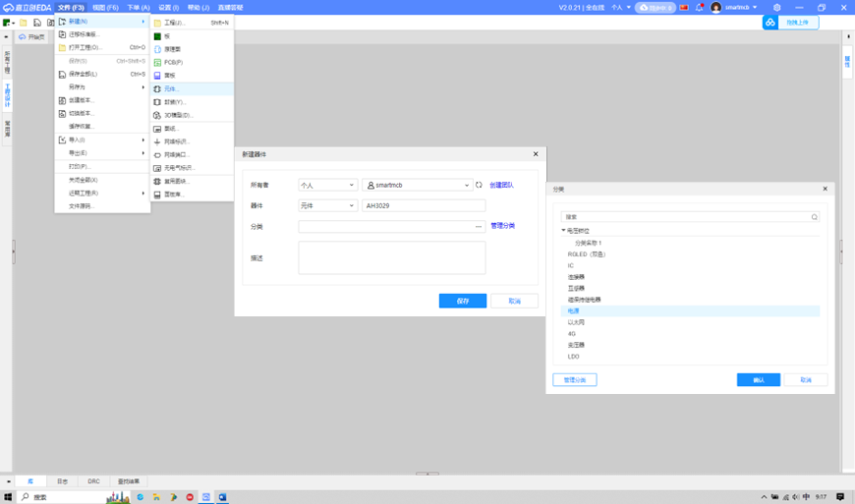Click the 网络标识 net flag icon
The width and height of the screenshot is (855, 504).
(157, 141)
